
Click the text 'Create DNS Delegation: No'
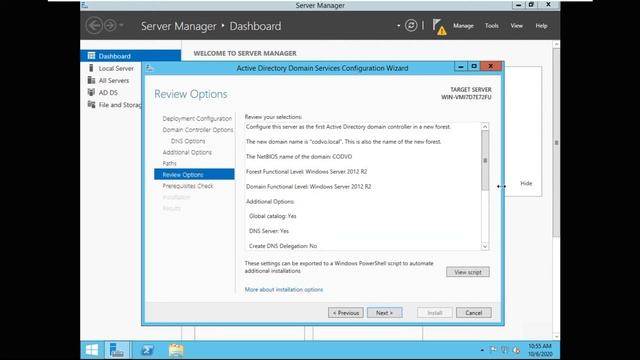(x=283, y=246)
